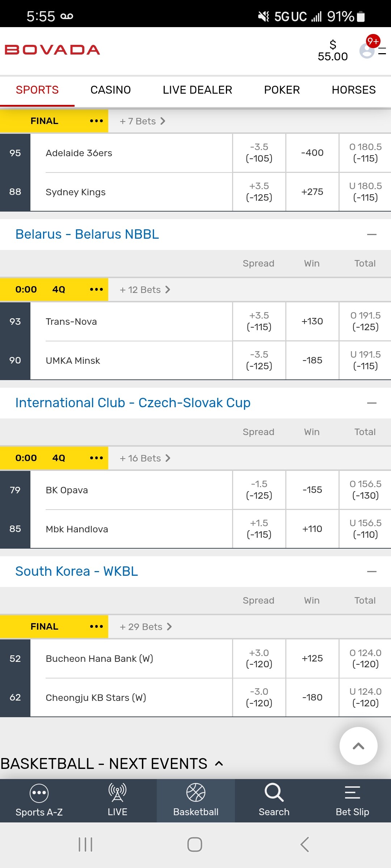This screenshot has height=868, width=391.
Task: Tap the Bovada logo
Action: 52,50
